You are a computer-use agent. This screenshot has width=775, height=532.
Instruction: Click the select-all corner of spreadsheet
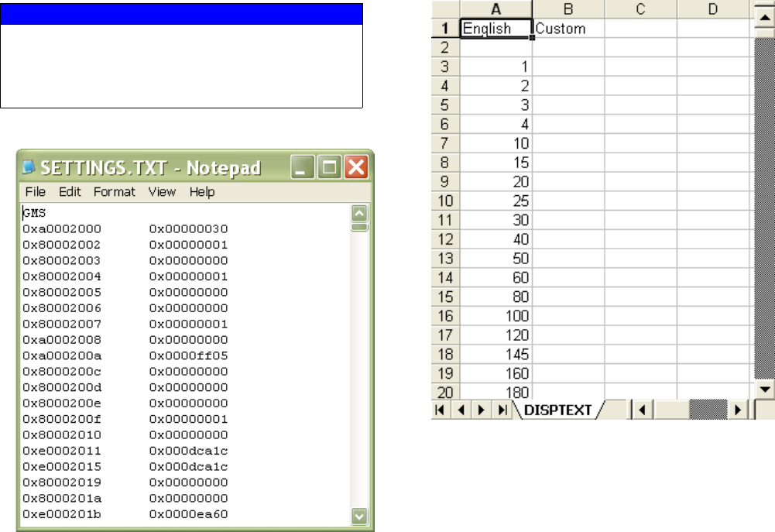[x=445, y=9]
